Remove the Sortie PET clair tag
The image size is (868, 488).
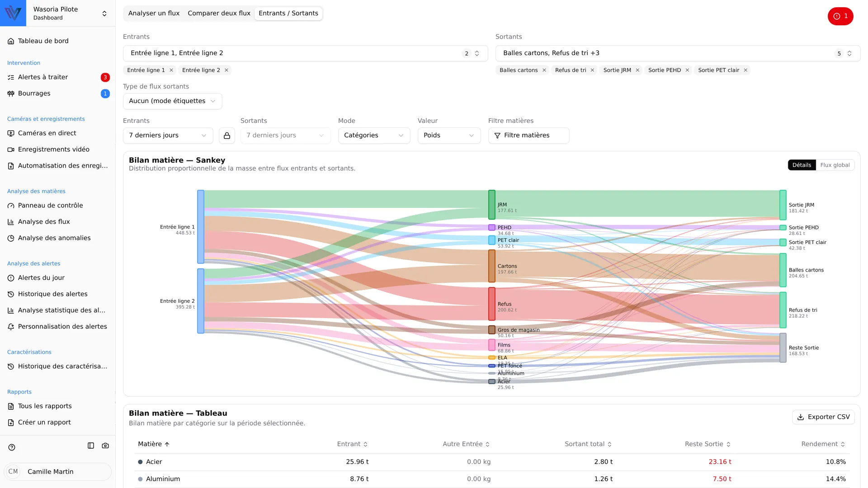point(745,70)
